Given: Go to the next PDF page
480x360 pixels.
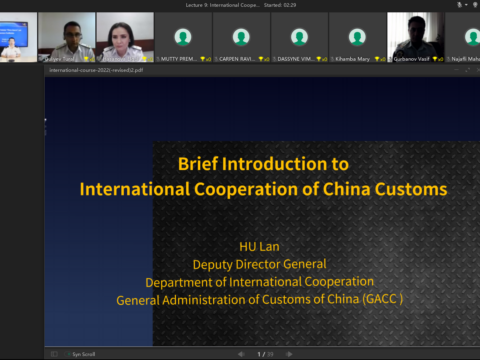Looking at the screenshot, I should 289,354.
